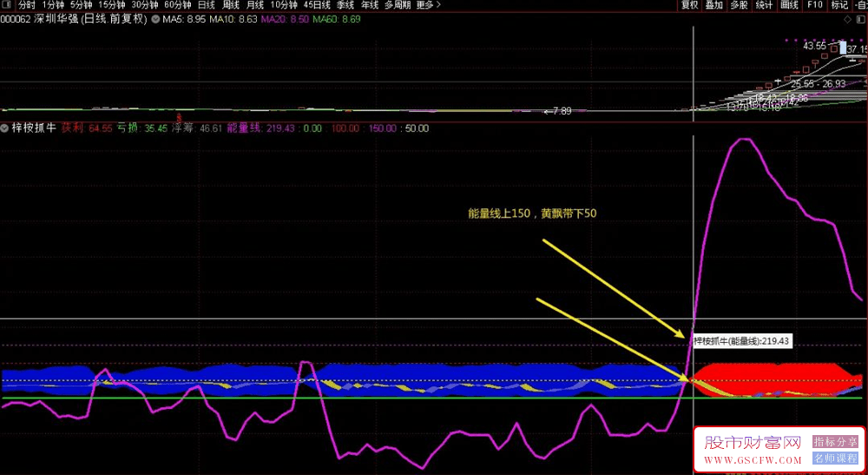868x475 pixels.
Task: Click MA20: 8.50 label
Action: point(285,19)
